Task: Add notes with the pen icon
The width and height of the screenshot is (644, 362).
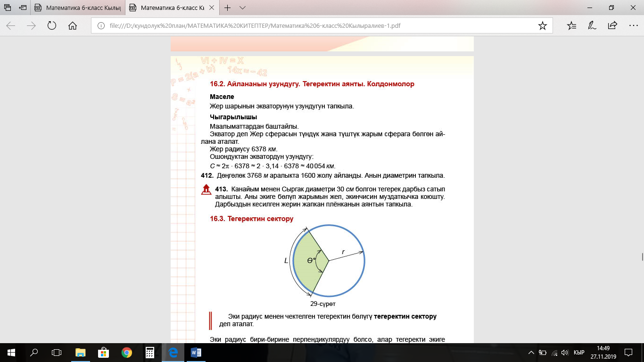Action: (592, 26)
